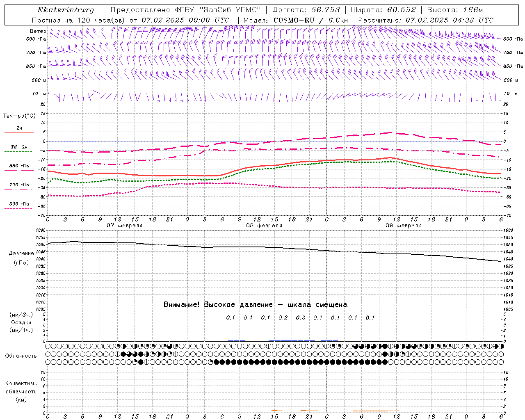Viewport: 525px width, 420px height.
Task: Click the Тем-ра(°C) axis label
Action: [x=19, y=116]
